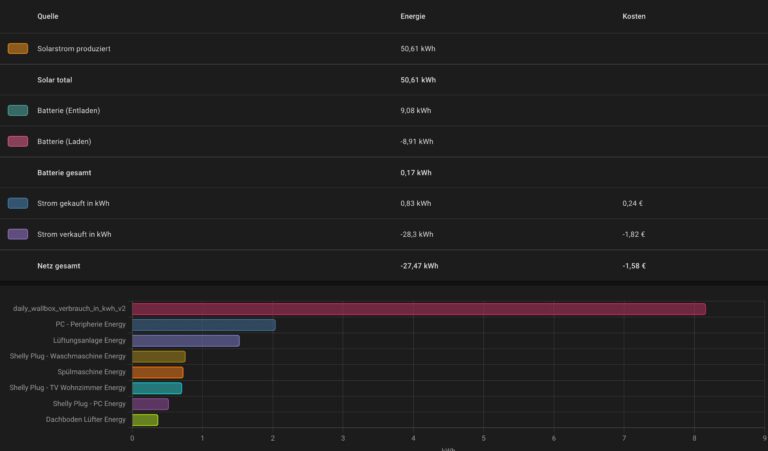Click the blue Strom gekauft swatch

[x=18, y=203]
